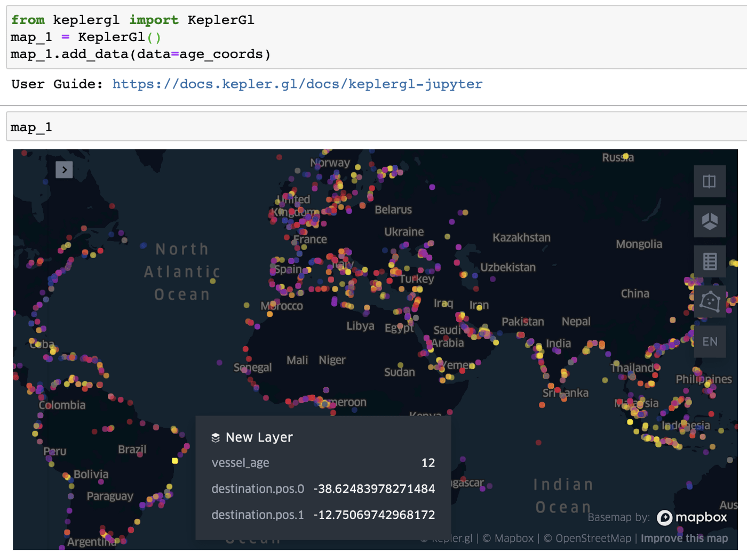Show the map legend

(710, 261)
